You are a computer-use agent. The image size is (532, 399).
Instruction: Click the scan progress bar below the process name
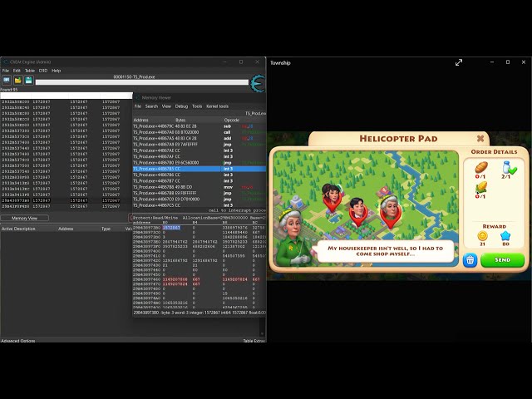(x=142, y=82)
